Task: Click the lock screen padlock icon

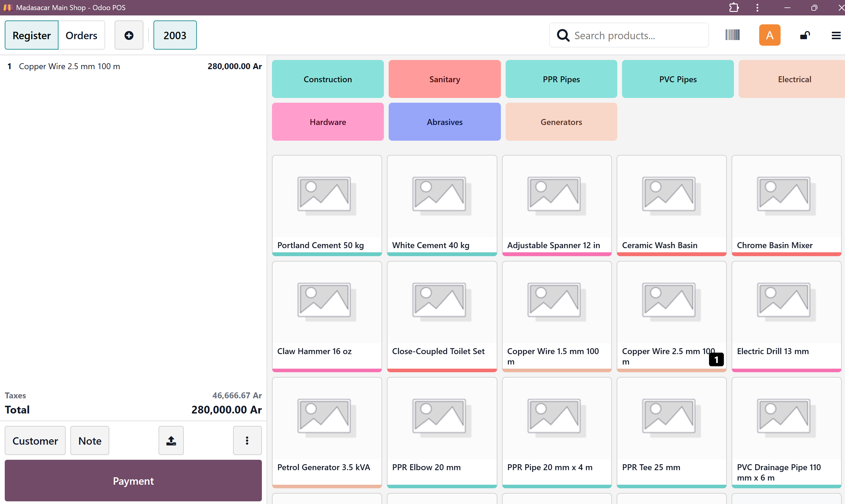Action: click(805, 35)
